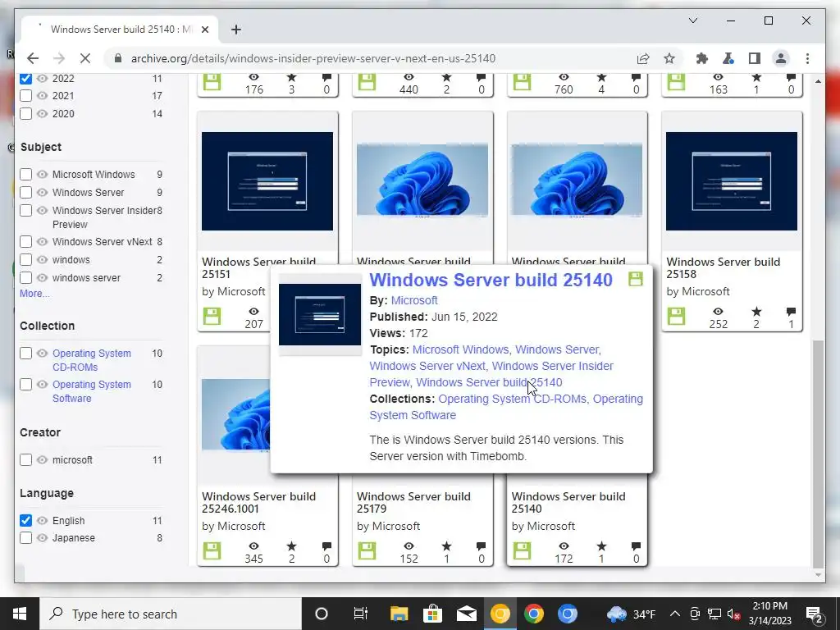Open weather 34°F taskbar widget
This screenshot has width=840, height=630.
(631, 614)
